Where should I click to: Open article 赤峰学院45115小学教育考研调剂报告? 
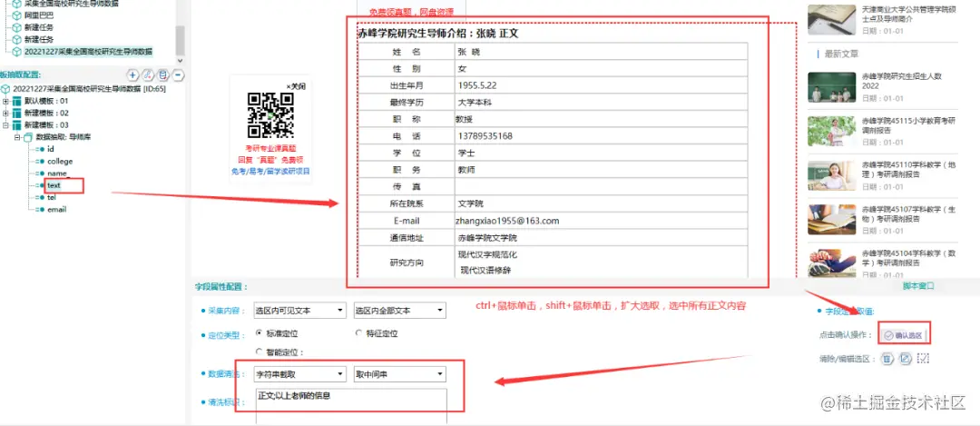pyautogui.click(x=907, y=124)
